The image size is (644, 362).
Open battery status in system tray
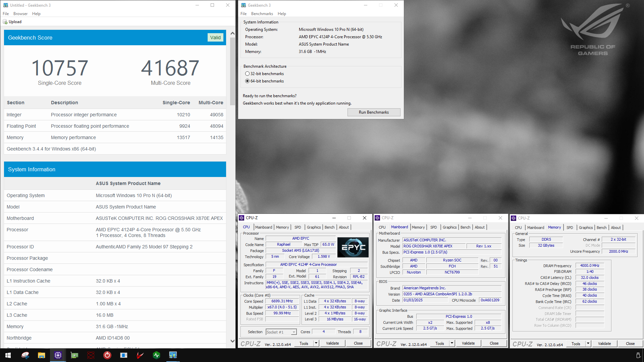(x=638, y=355)
